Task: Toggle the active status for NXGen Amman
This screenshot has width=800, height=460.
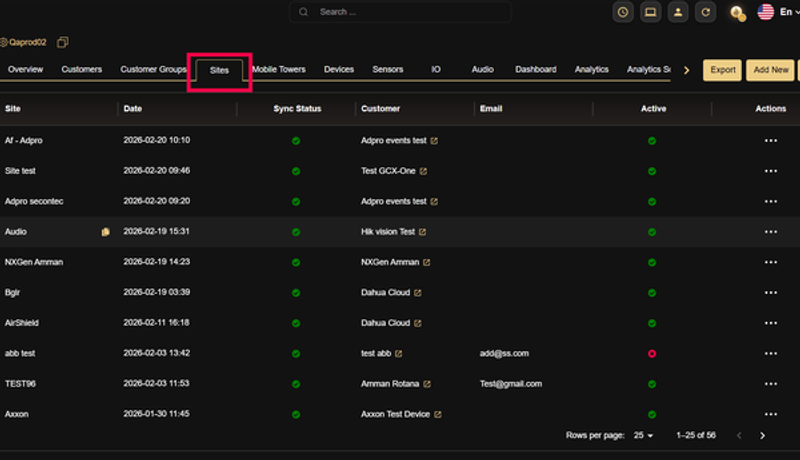Action: (652, 263)
